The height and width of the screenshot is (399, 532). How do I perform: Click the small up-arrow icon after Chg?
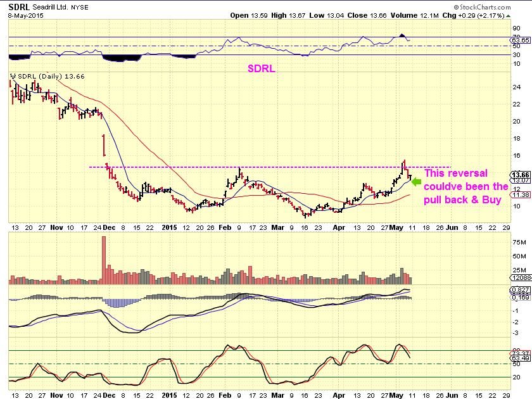[x=508, y=16]
